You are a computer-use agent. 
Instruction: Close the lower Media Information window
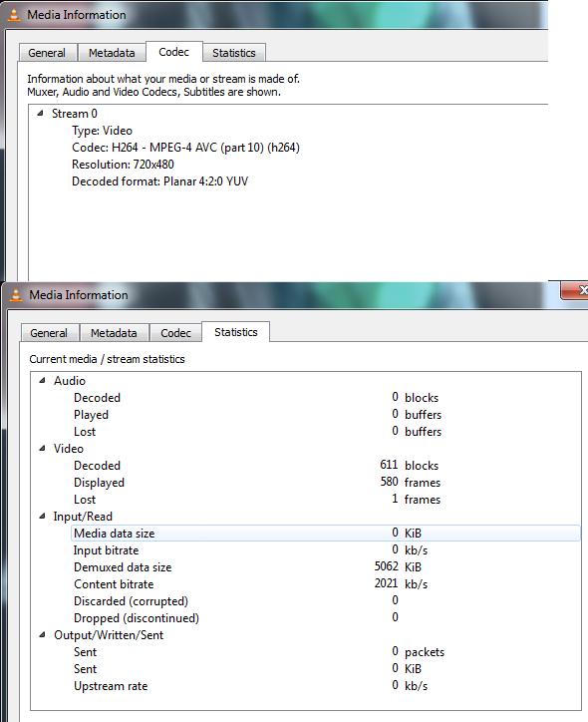(x=575, y=290)
